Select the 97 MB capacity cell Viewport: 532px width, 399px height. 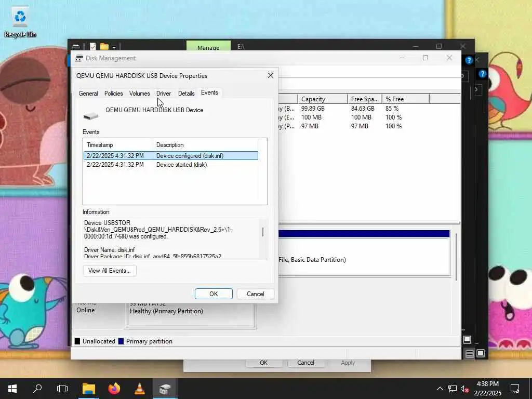click(310, 126)
